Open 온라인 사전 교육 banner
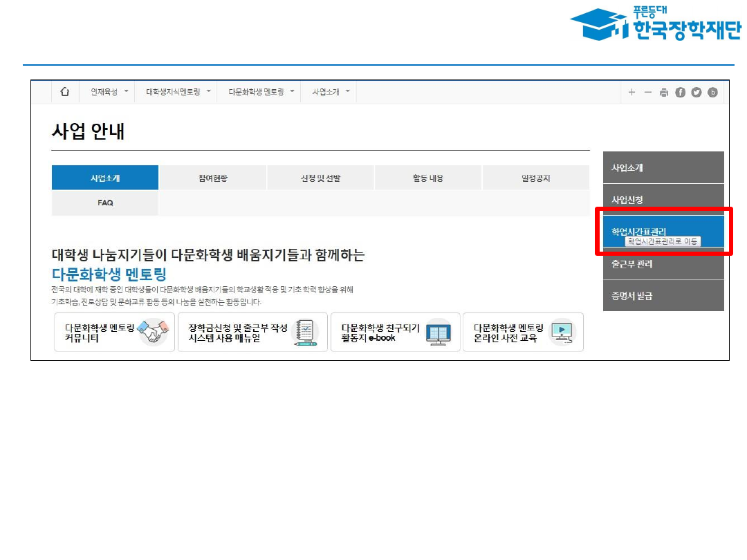747x560 pixels. [523, 333]
